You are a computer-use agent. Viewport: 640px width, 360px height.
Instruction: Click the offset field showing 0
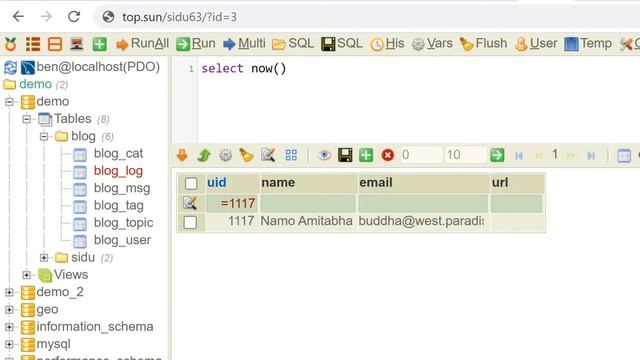[422, 155]
